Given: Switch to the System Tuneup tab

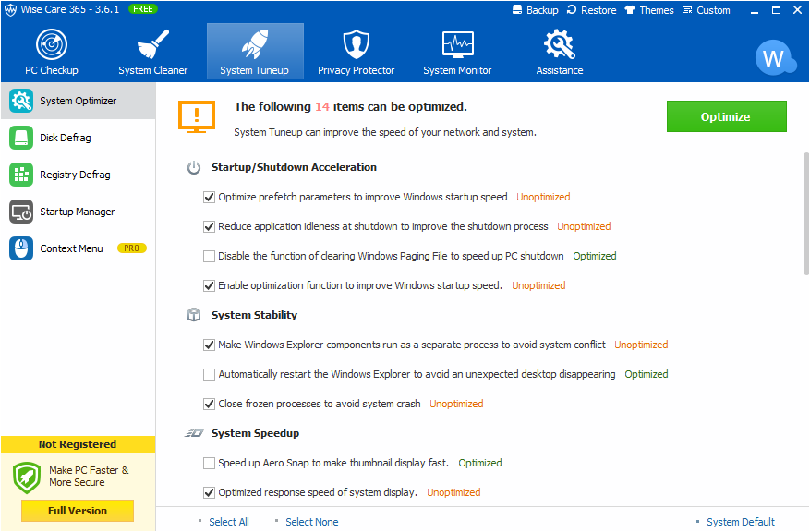Looking at the screenshot, I should (x=255, y=51).
